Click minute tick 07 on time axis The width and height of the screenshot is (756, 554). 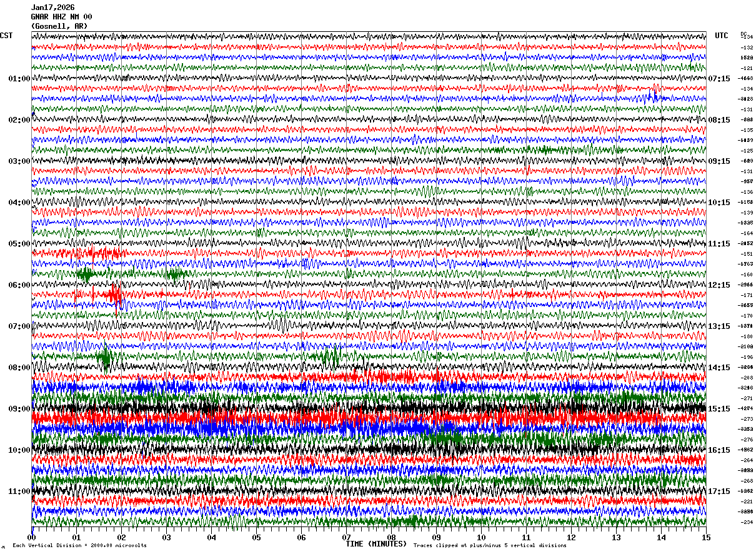[x=347, y=537]
